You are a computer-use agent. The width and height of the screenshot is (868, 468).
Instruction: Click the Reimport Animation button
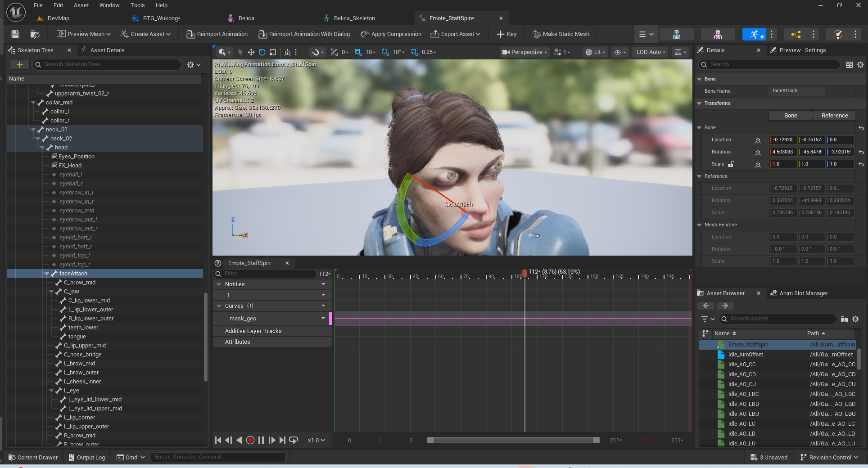[x=217, y=34]
